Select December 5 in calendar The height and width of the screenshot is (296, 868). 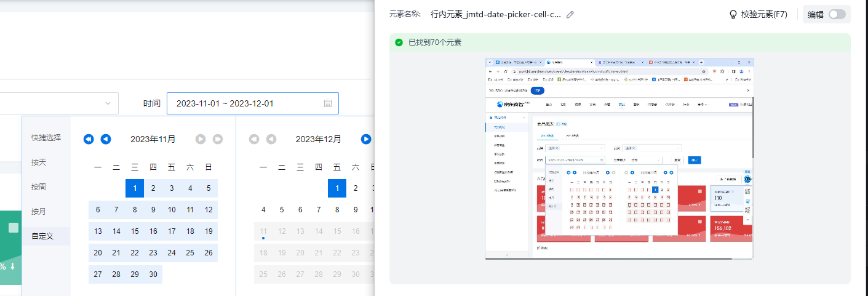(x=282, y=210)
